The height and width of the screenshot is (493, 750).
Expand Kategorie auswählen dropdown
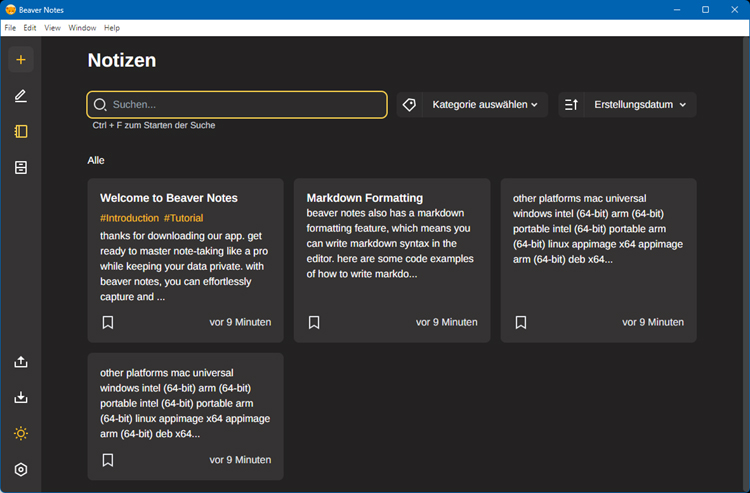pyautogui.click(x=485, y=105)
